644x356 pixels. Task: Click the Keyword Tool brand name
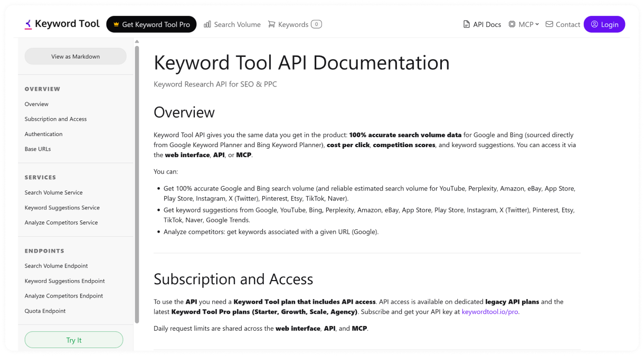click(x=67, y=24)
